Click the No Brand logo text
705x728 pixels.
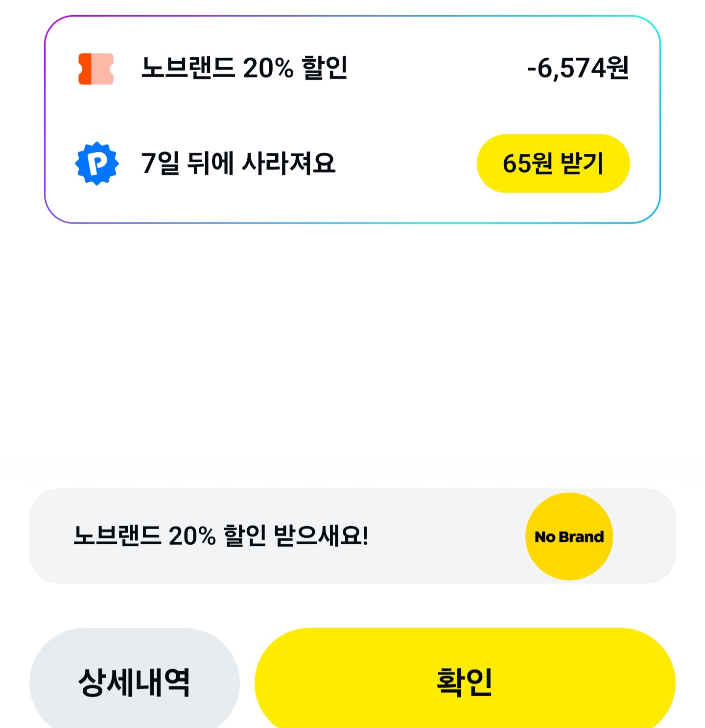(569, 537)
